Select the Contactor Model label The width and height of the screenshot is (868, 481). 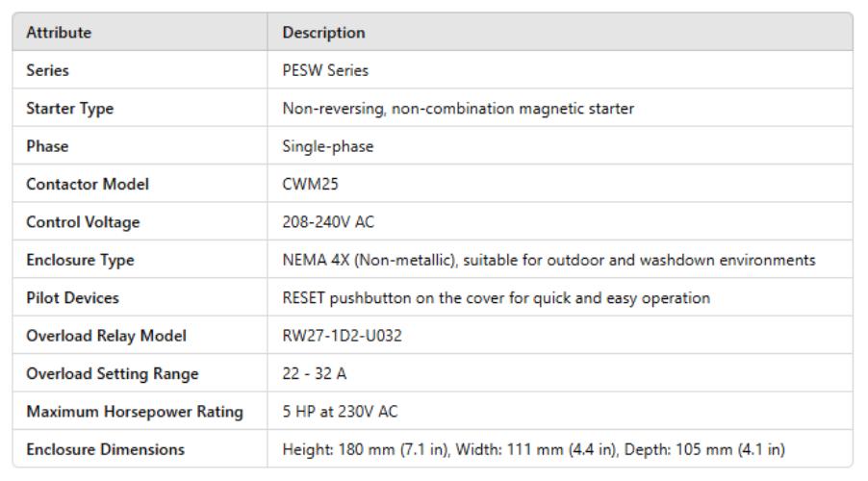[88, 184]
